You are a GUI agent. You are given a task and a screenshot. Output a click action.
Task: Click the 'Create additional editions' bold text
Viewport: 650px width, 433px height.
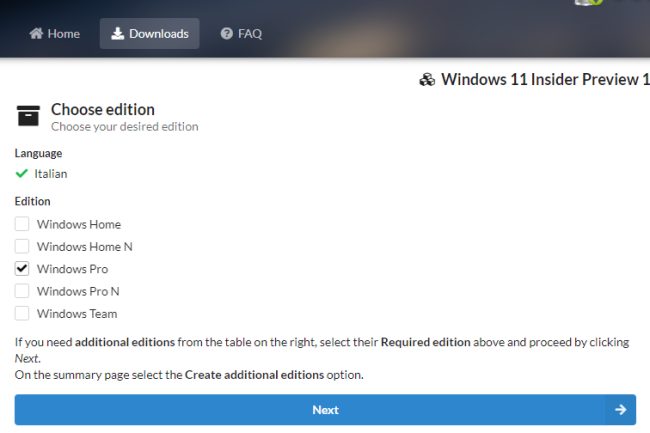coord(254,375)
